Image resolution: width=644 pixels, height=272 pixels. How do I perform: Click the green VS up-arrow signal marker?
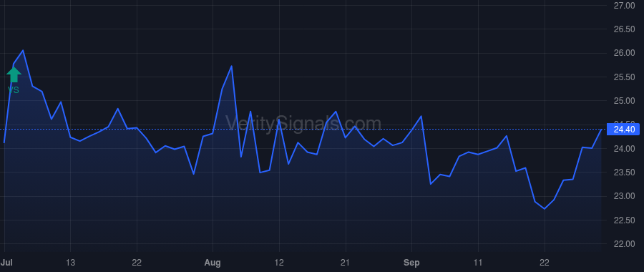14,74
